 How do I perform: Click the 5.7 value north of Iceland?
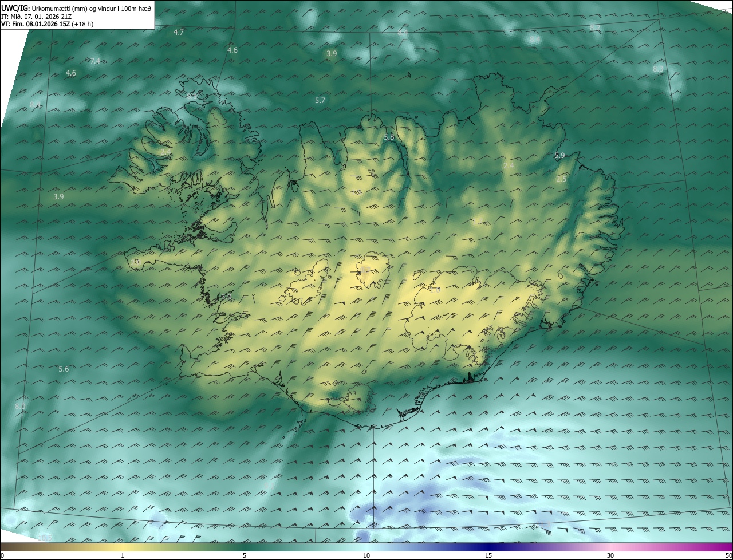[x=320, y=100]
